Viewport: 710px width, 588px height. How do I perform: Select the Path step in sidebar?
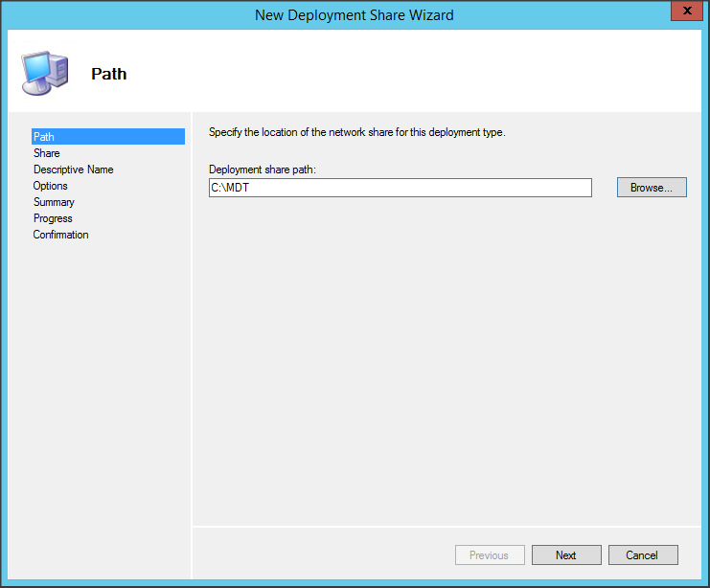(x=44, y=137)
